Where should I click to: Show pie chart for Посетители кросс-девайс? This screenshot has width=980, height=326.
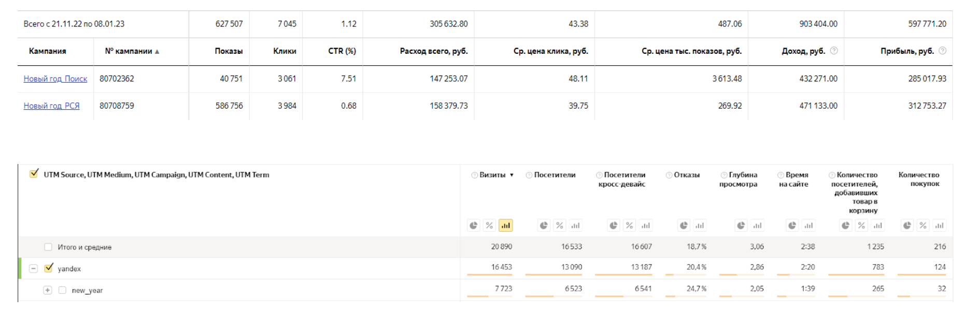pyautogui.click(x=614, y=226)
